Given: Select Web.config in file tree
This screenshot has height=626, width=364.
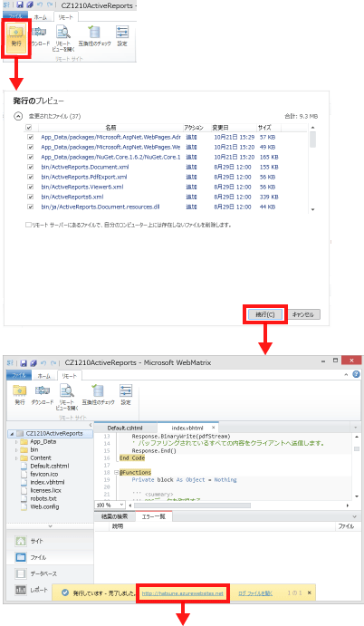Looking at the screenshot, I should click(44, 506).
